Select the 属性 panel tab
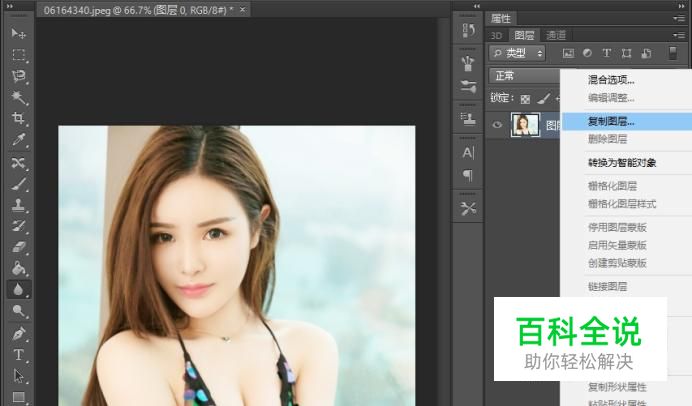692x406 pixels. click(501, 19)
